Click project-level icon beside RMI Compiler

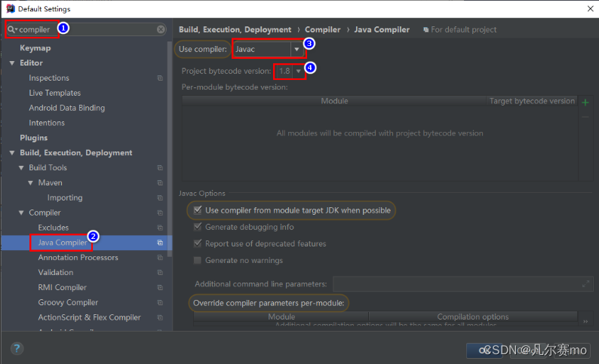coord(160,287)
